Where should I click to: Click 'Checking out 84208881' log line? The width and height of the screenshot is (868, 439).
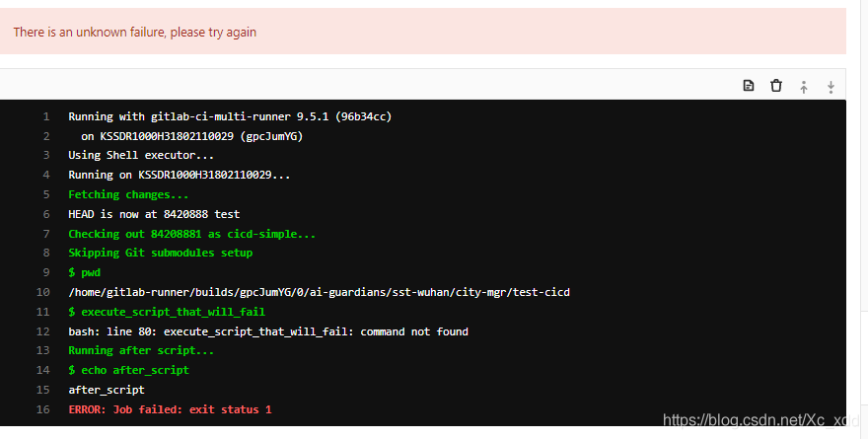(x=192, y=234)
